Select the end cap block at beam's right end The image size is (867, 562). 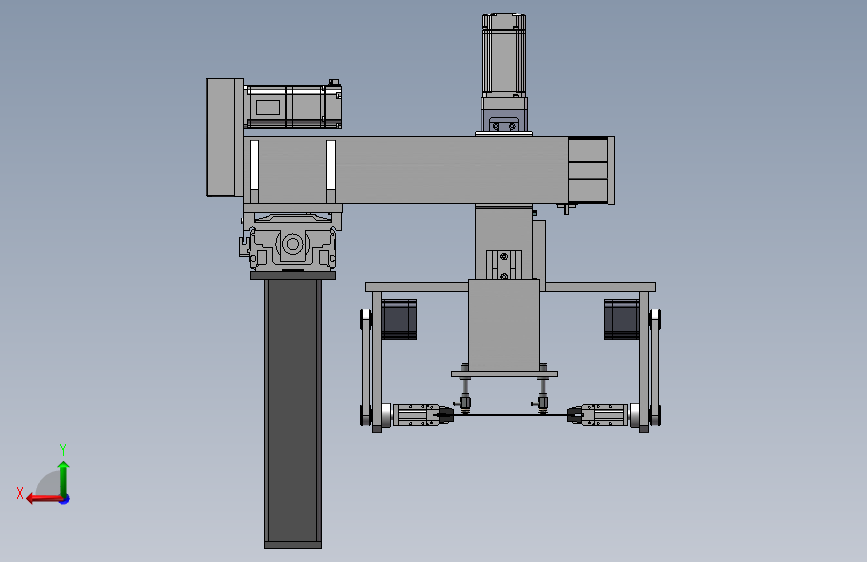click(x=591, y=170)
